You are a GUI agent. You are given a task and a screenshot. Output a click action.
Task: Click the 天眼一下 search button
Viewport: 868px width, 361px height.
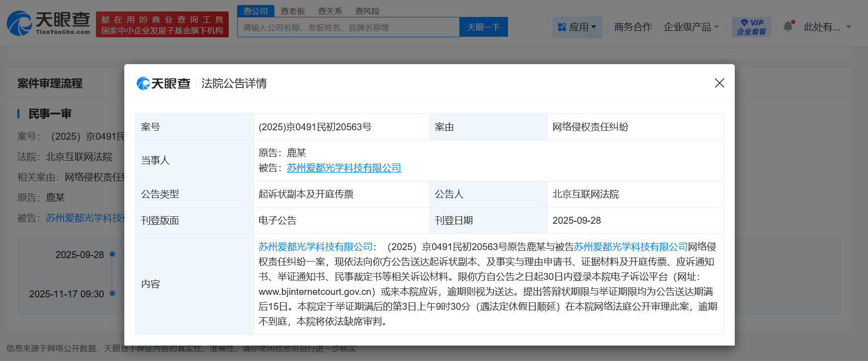pyautogui.click(x=484, y=27)
